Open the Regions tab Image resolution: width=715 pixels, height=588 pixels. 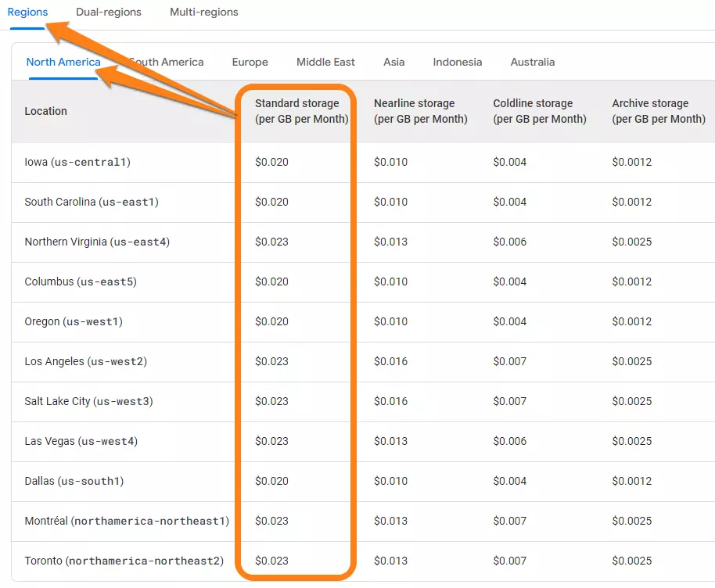pyautogui.click(x=27, y=12)
